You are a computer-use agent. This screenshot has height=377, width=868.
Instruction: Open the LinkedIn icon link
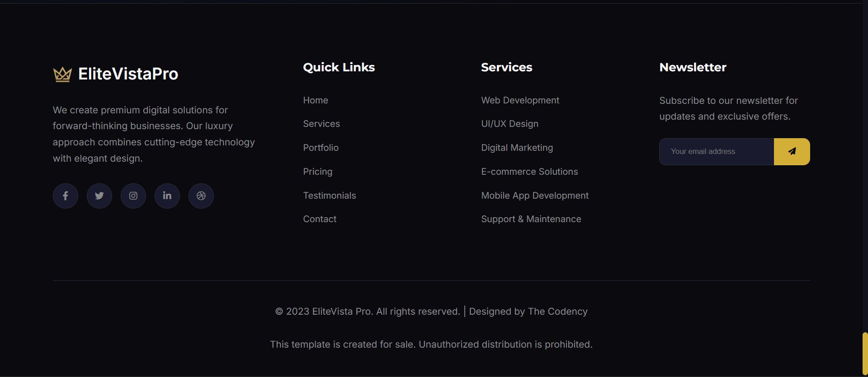coord(167,196)
